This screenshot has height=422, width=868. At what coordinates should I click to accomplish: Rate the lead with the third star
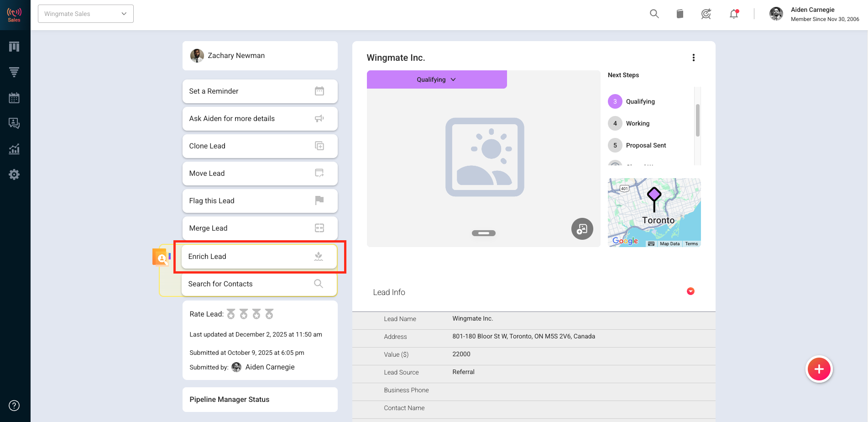[256, 314]
